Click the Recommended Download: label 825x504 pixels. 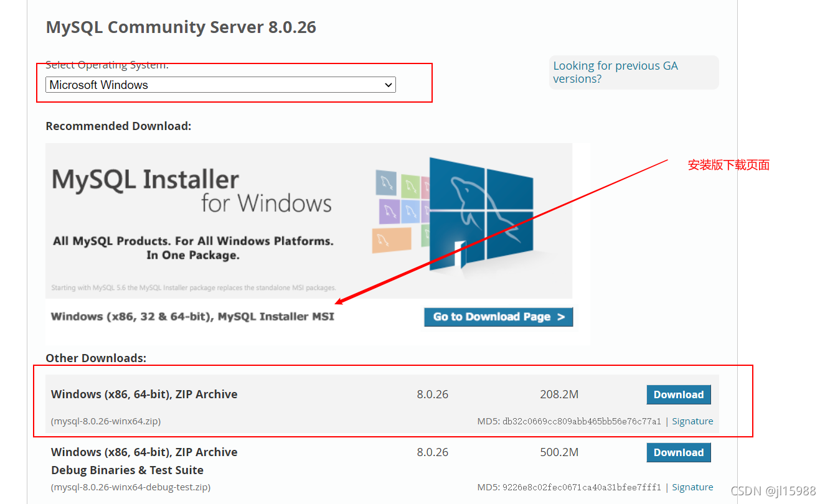[x=118, y=126]
